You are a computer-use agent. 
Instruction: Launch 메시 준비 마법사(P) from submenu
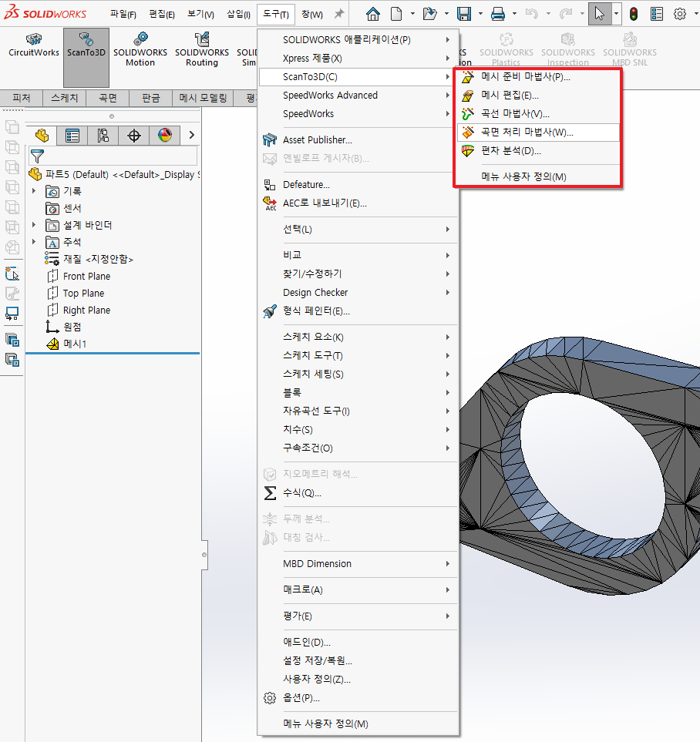538,76
